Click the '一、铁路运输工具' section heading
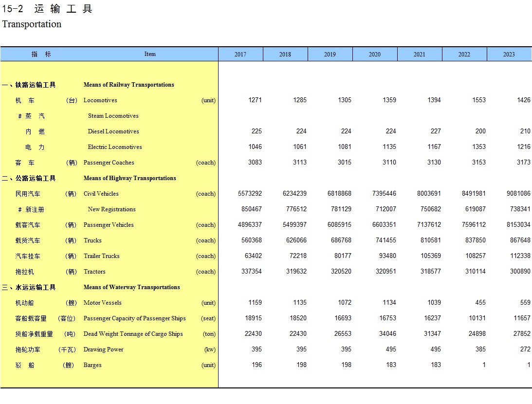 point(29,85)
